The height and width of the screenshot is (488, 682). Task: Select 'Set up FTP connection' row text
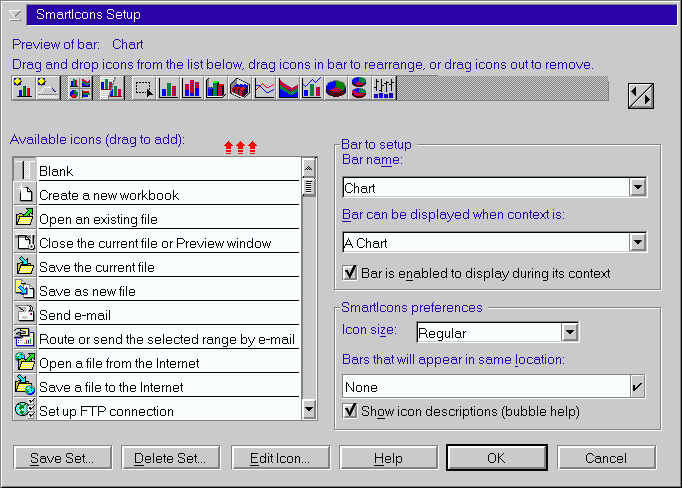click(107, 411)
